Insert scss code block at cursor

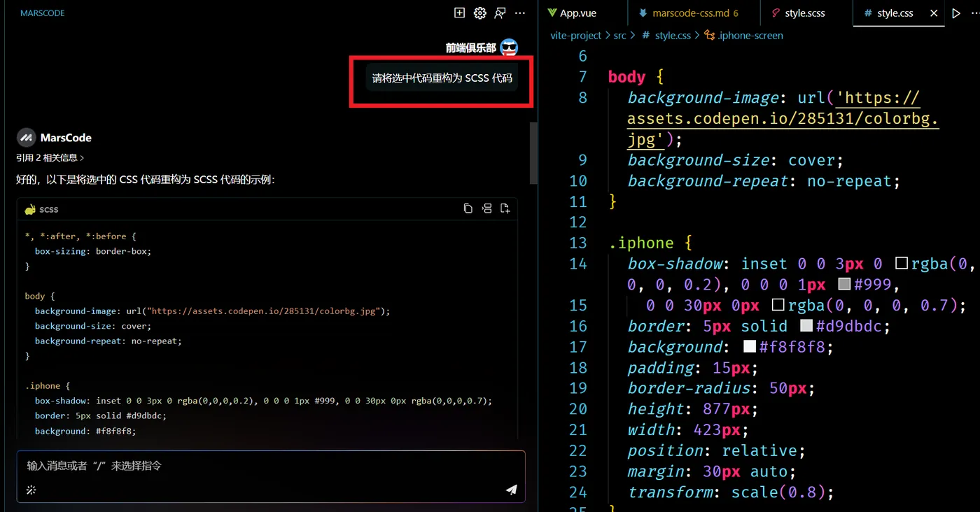tap(486, 208)
